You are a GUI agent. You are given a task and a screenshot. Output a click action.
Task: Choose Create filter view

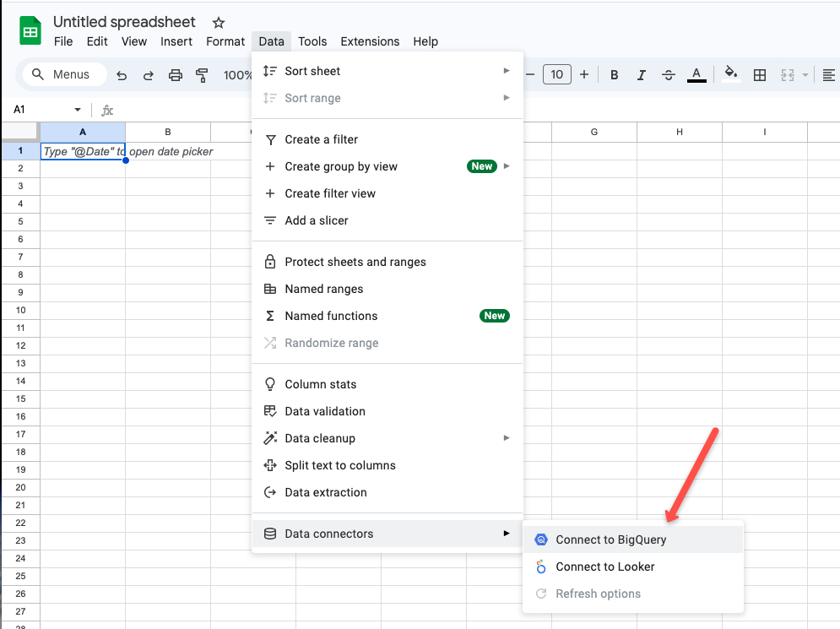pyautogui.click(x=387, y=194)
